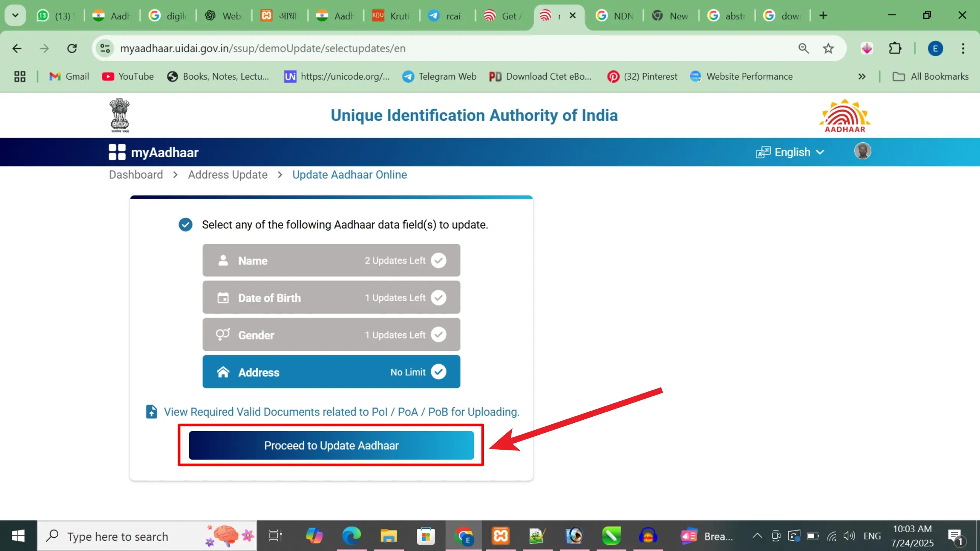Open View Required Valid Documents link
This screenshot has height=551, width=980.
341,412
